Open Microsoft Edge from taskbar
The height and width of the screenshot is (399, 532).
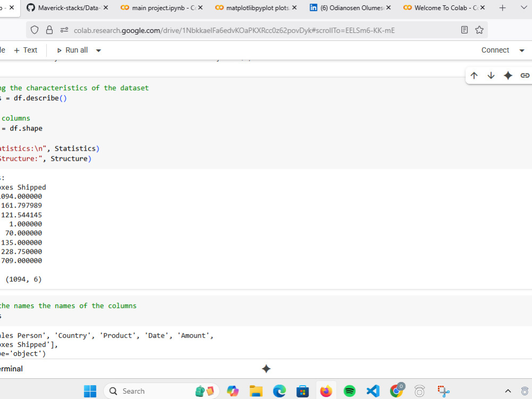[279, 391]
